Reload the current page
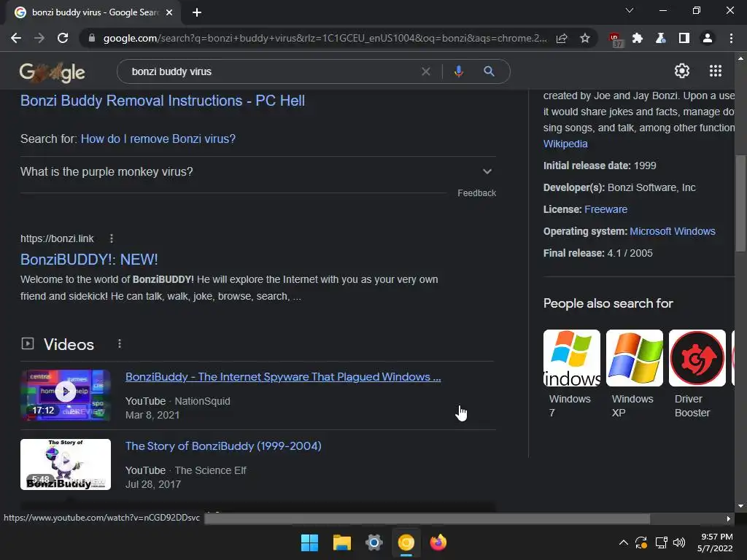747x560 pixels. click(63, 38)
